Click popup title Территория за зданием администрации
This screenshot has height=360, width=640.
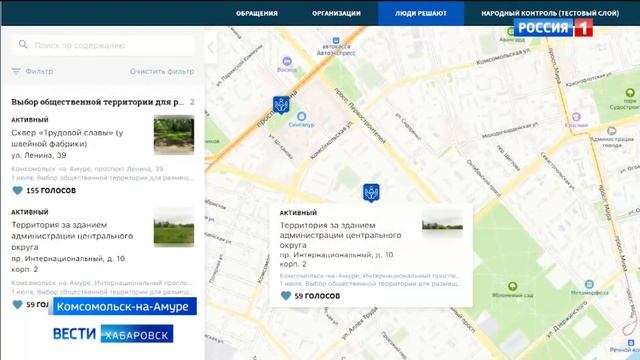click(340, 235)
